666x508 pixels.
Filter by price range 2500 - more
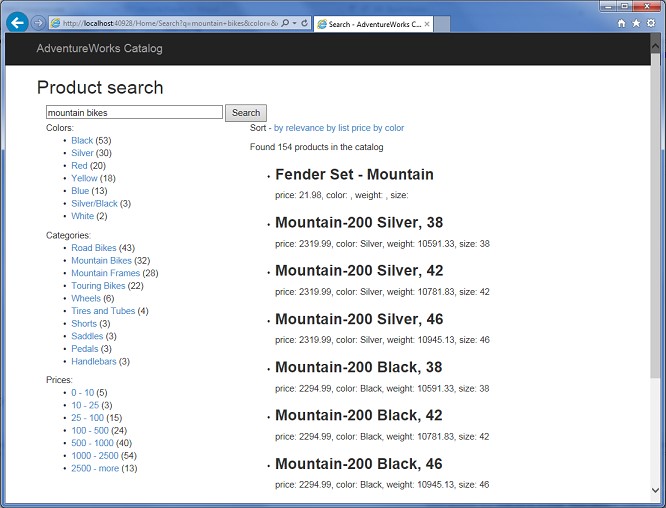tap(95, 468)
